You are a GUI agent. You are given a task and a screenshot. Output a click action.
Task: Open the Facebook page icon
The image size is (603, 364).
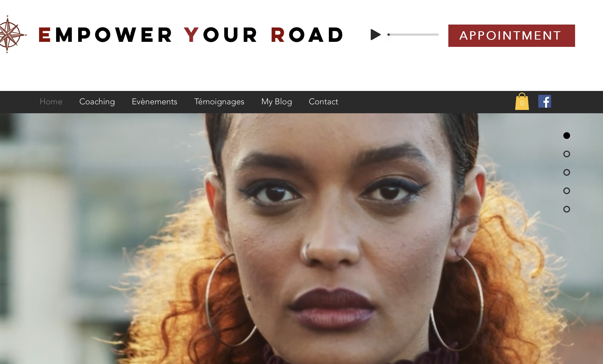[x=545, y=101]
